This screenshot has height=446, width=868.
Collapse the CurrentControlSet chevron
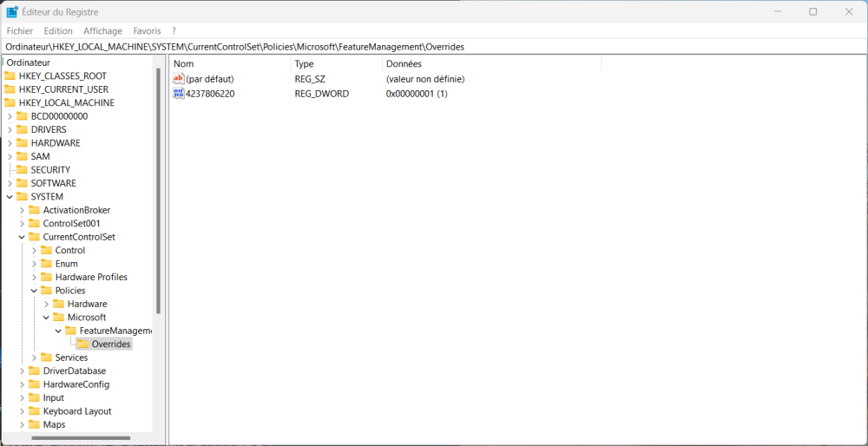(x=22, y=237)
